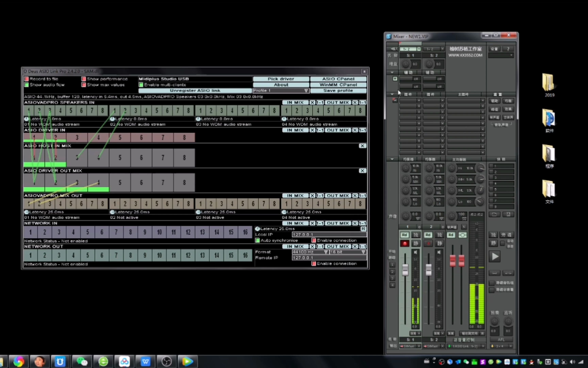Open Mixer master output dropdown
The image size is (588, 368).
(x=483, y=346)
